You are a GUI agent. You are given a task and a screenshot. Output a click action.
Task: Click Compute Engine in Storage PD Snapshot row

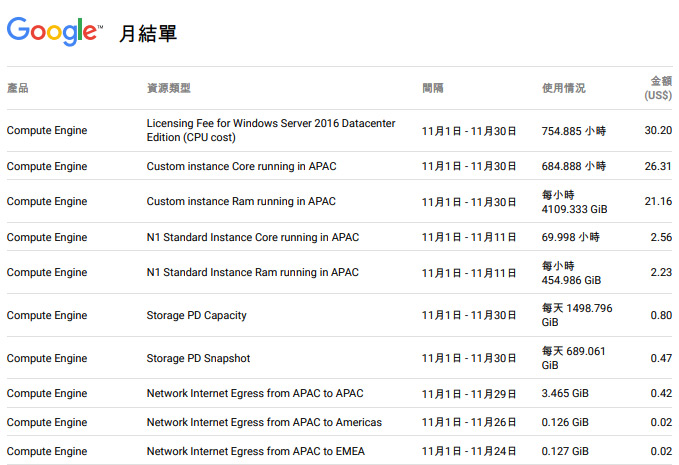click(47, 358)
